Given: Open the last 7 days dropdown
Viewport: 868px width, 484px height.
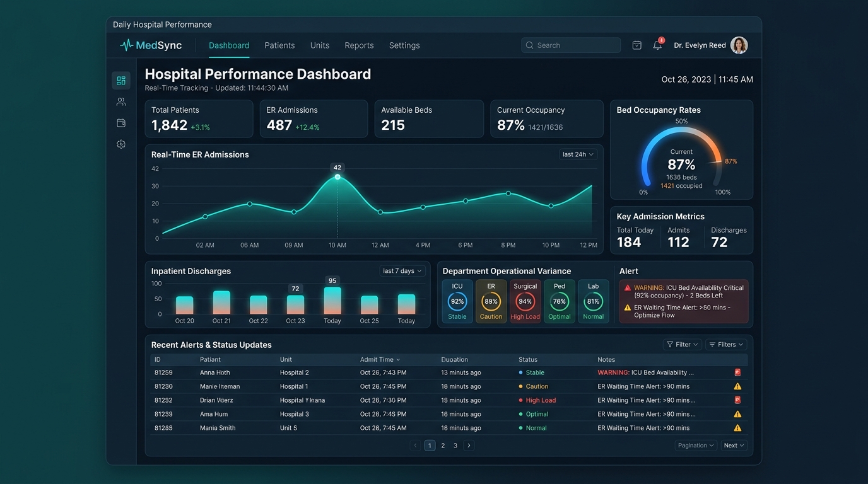Looking at the screenshot, I should click(402, 271).
